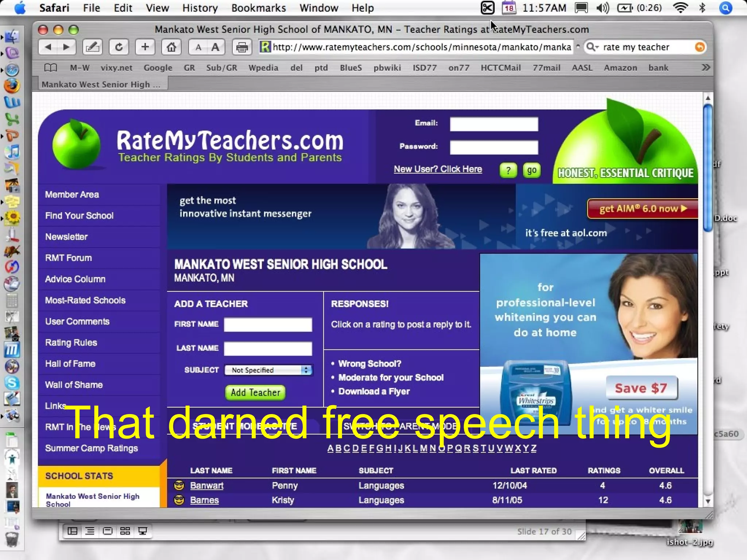Click the Safari address bar
Image resolution: width=747 pixels, height=560 pixels.
click(x=415, y=47)
